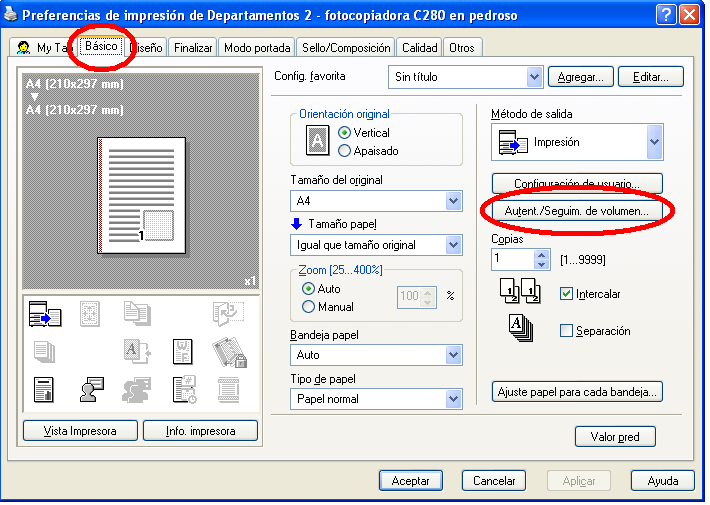Click the printer output icon in the settings icon panel

(45, 314)
